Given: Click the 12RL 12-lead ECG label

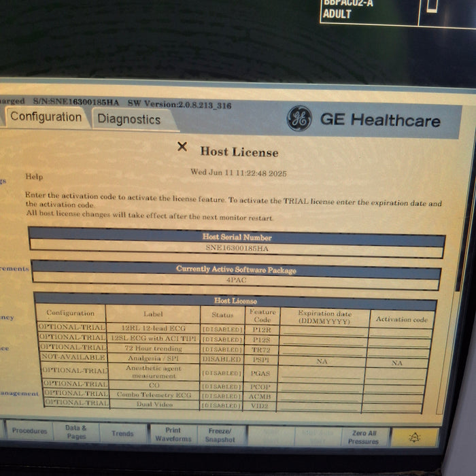Looking at the screenshot, I should [153, 328].
